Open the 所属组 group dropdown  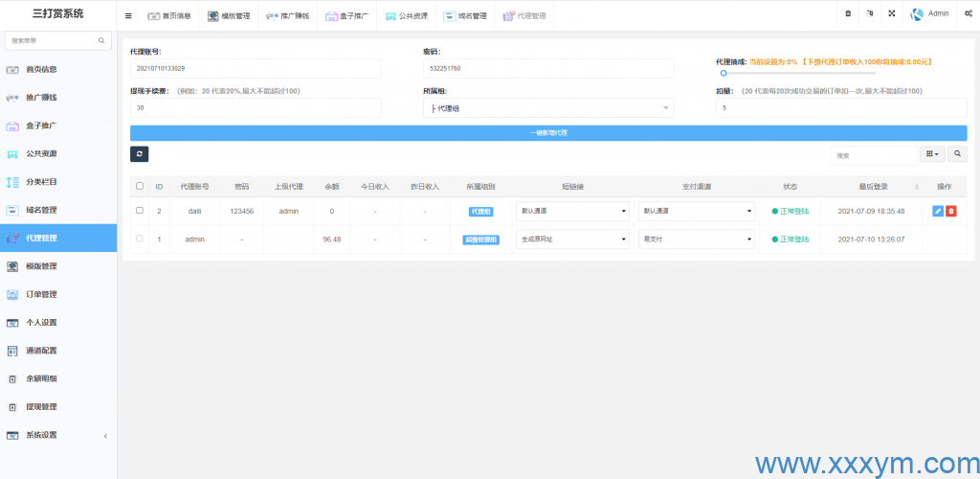548,108
